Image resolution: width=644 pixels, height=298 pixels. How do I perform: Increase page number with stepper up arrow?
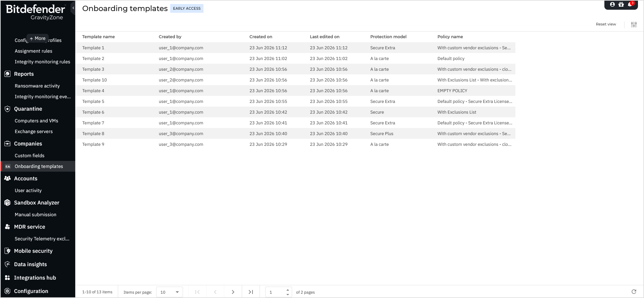pos(288,290)
